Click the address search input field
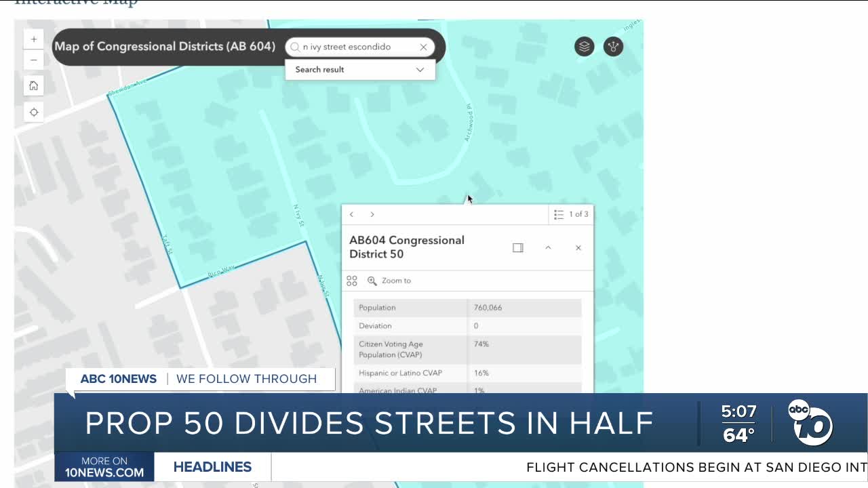The width and height of the screenshot is (868, 488). [x=357, y=47]
